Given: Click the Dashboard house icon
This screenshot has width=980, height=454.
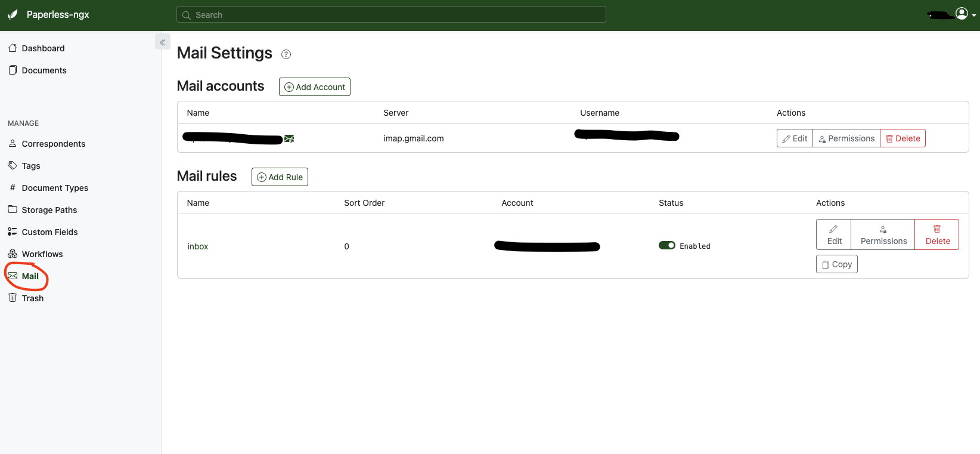Looking at the screenshot, I should coord(13,48).
